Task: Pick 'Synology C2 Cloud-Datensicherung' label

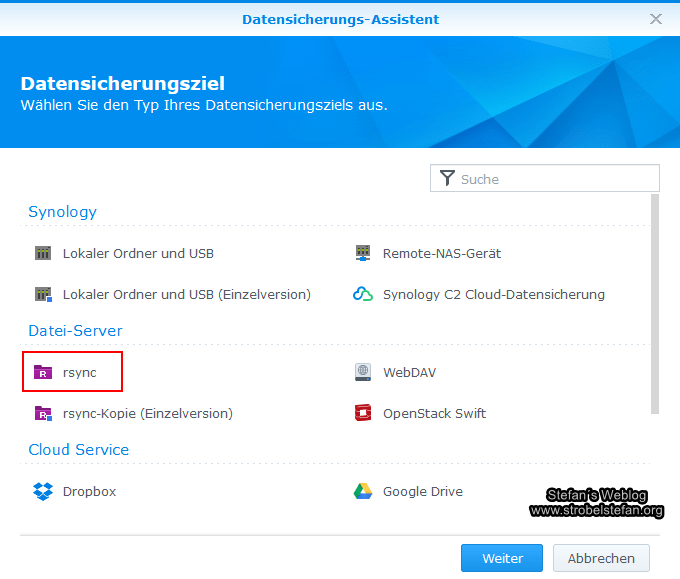Action: point(494,294)
